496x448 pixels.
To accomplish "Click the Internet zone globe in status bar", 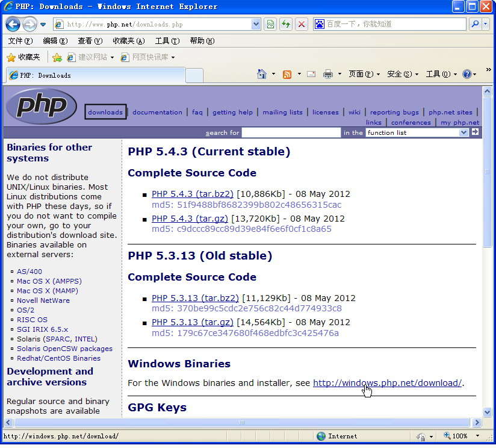I will (x=321, y=436).
